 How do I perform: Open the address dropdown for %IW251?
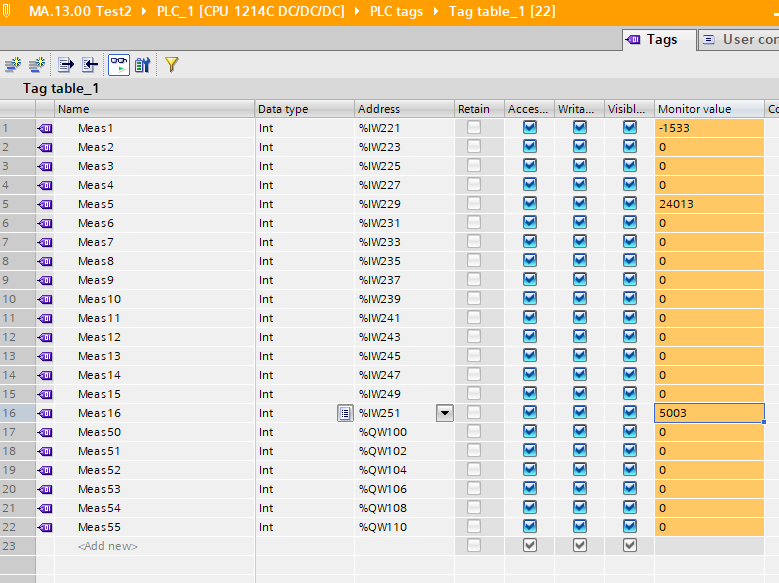[444, 413]
